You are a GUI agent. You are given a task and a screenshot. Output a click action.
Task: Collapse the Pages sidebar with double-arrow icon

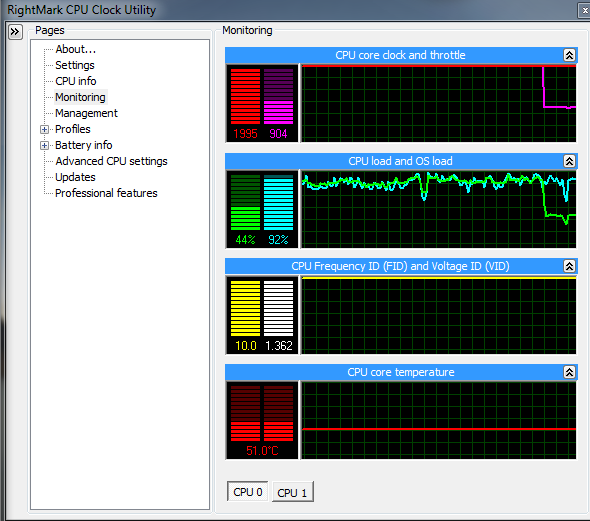pos(15,32)
